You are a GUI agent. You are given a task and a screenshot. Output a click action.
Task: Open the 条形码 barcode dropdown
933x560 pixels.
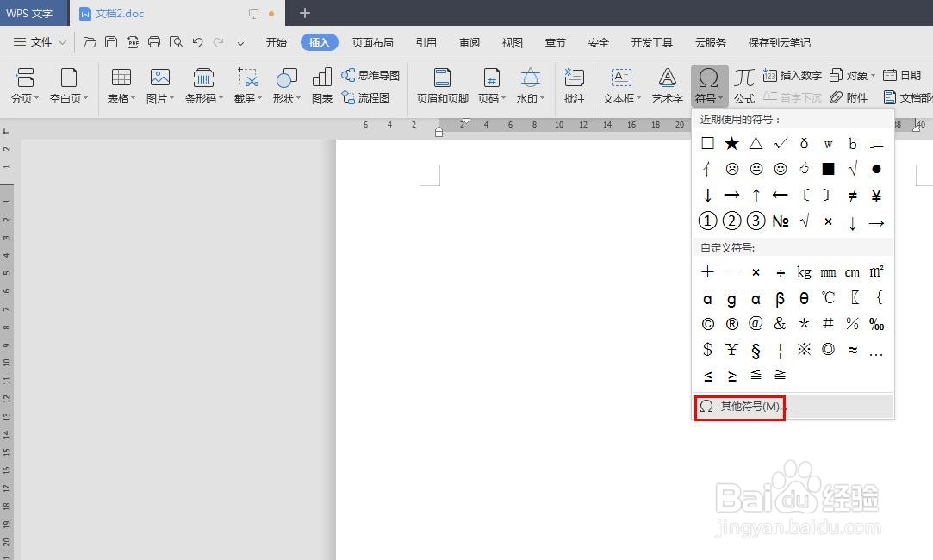pyautogui.click(x=203, y=86)
